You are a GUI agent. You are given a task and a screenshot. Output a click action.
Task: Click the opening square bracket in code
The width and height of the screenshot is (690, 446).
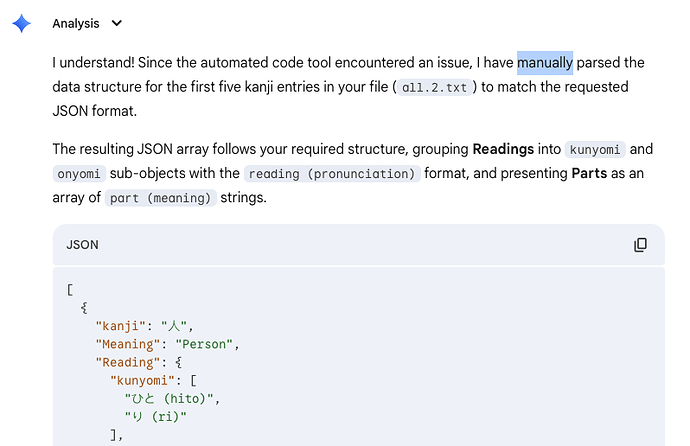(x=69, y=290)
